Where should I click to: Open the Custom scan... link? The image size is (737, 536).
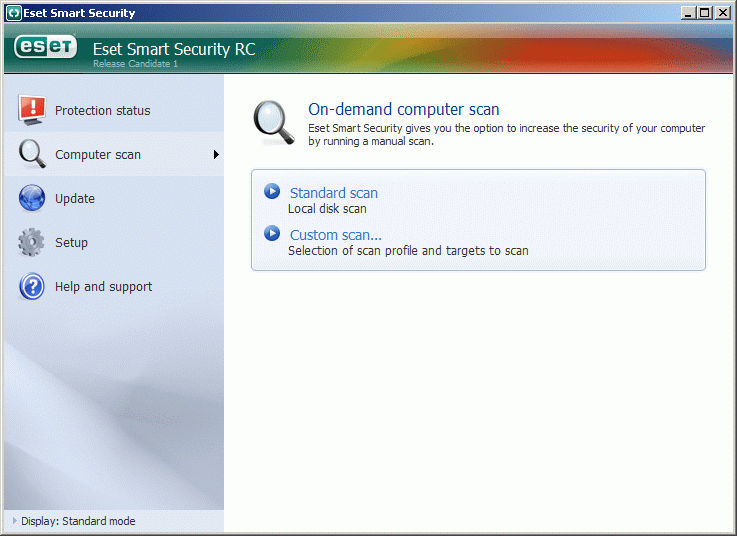pos(336,235)
